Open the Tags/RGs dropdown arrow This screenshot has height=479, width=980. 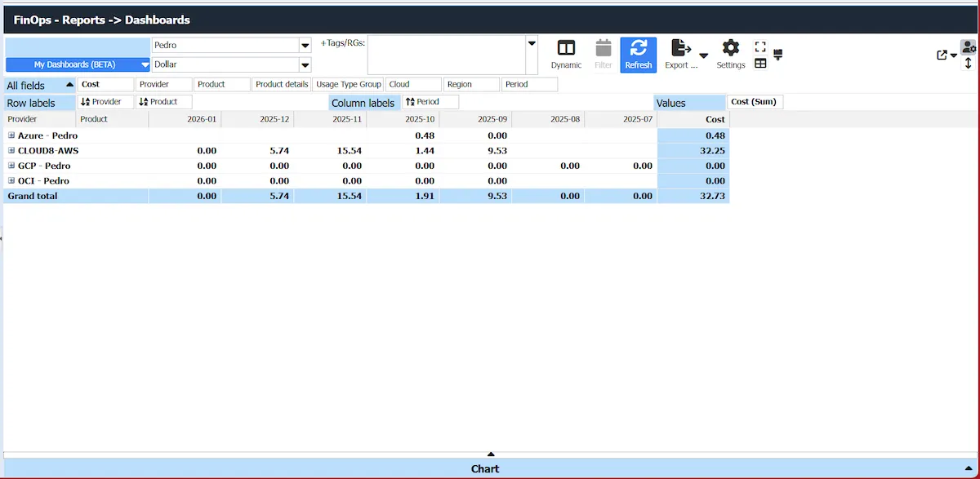pyautogui.click(x=532, y=43)
